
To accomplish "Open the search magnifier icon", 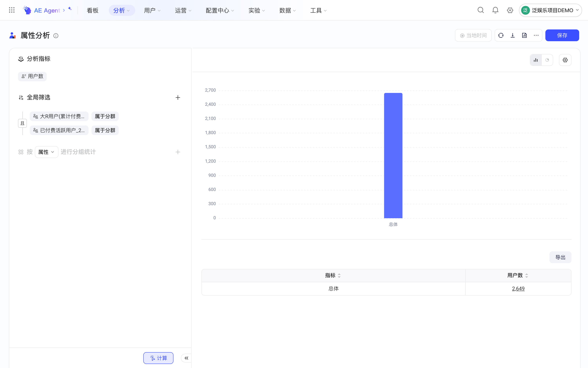I will click(480, 10).
